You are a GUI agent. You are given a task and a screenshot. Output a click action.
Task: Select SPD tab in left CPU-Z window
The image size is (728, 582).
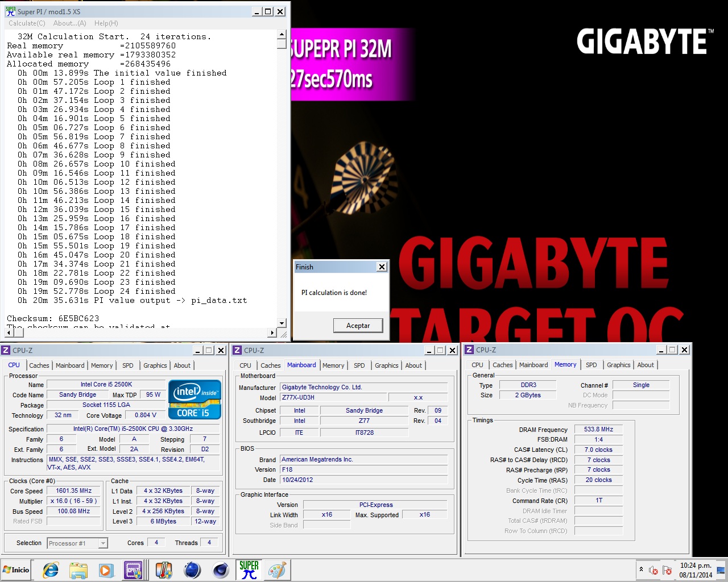click(128, 365)
